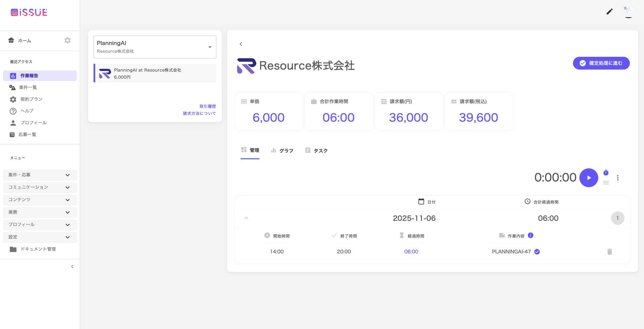
Task: Open the 取引履歴 link
Action: click(x=208, y=106)
